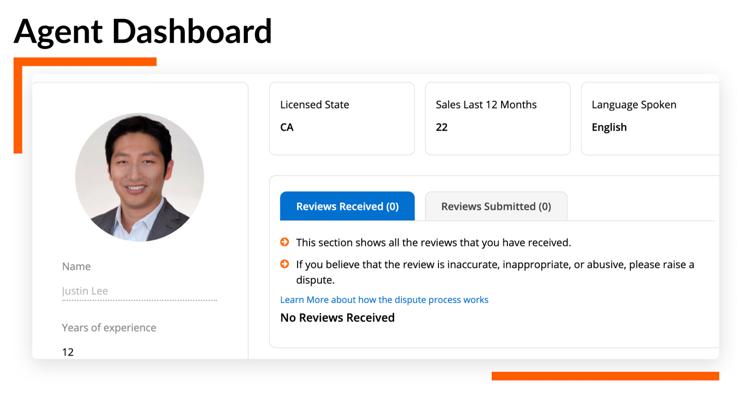
Task: Click the Years of experience label
Action: [x=109, y=328]
